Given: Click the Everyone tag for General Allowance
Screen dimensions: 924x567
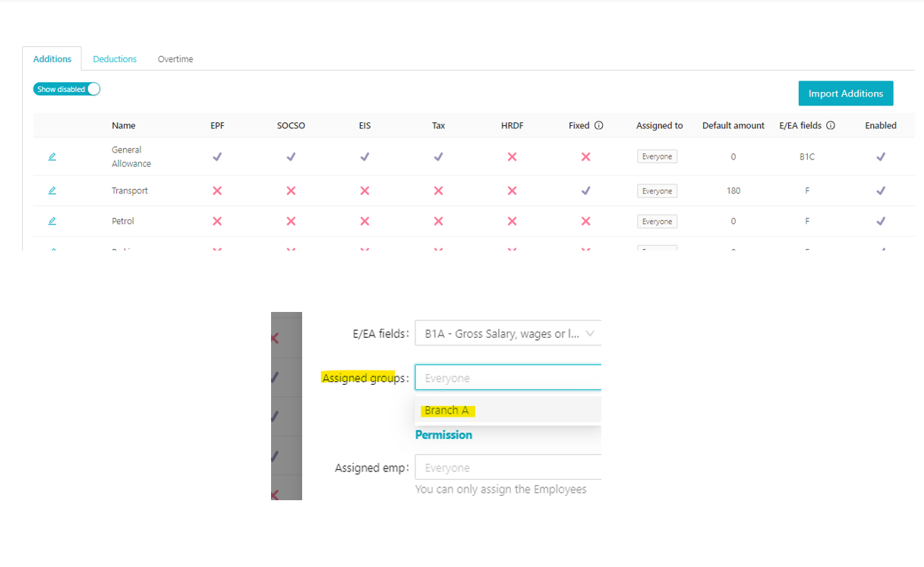Looking at the screenshot, I should (658, 156).
